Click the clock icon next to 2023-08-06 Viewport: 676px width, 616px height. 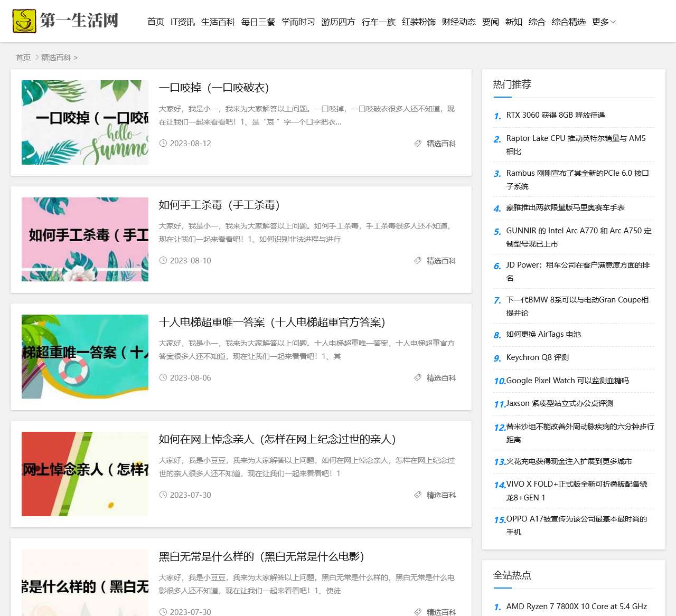click(x=163, y=378)
